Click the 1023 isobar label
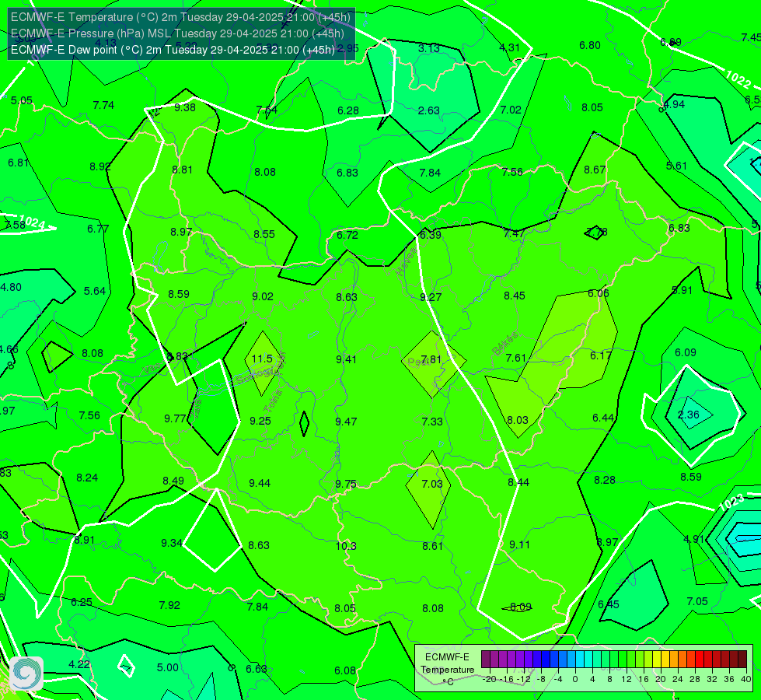Screen dimensions: 761x700 coord(731,502)
